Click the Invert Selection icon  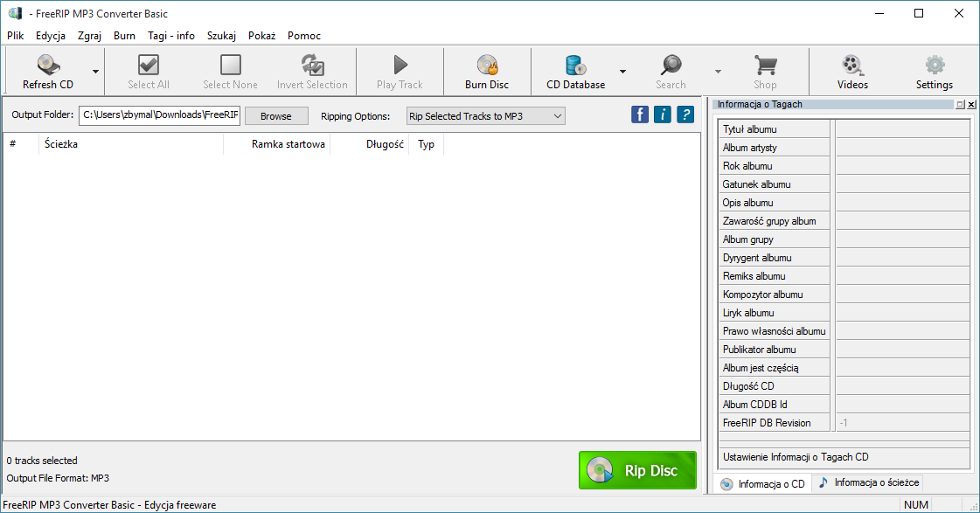tap(312, 65)
